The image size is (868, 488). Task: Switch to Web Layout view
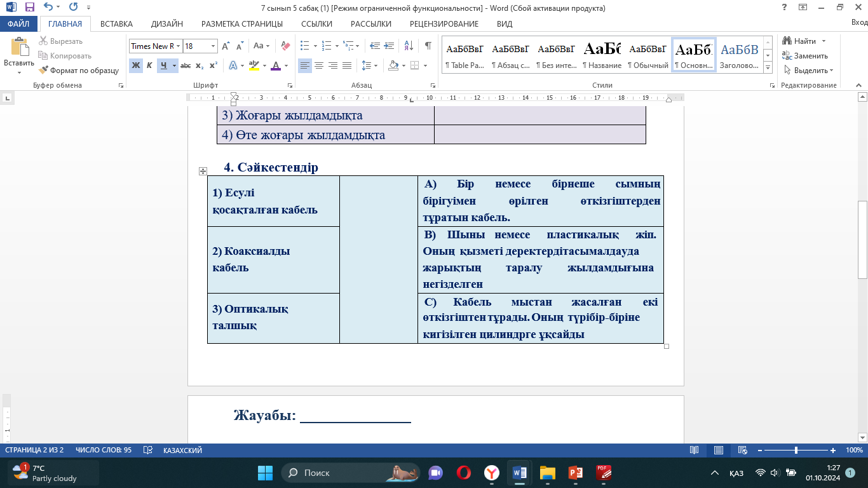(742, 450)
